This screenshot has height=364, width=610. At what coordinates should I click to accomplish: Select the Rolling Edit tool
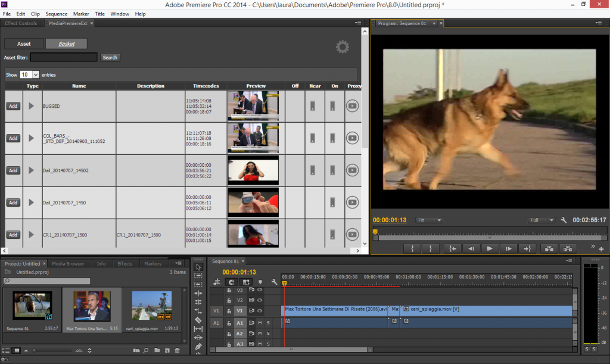click(198, 302)
